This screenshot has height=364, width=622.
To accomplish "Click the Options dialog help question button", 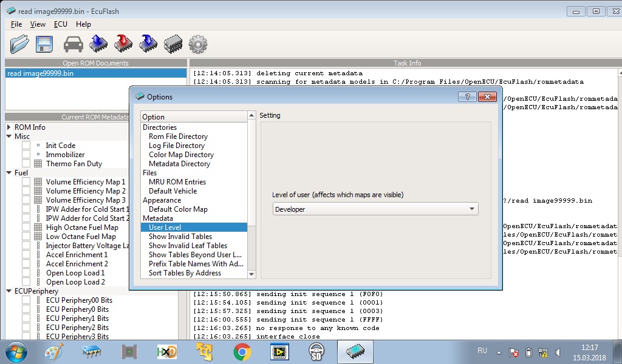I will coord(467,96).
